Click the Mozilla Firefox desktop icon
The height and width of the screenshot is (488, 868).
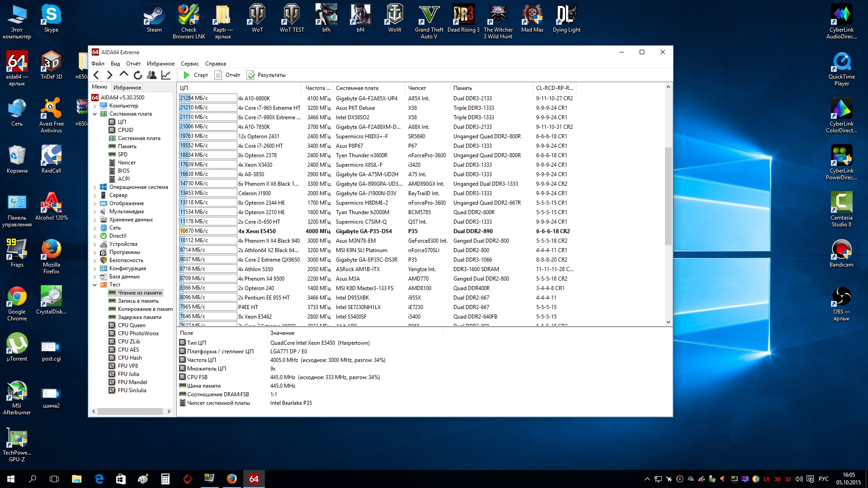(x=51, y=256)
